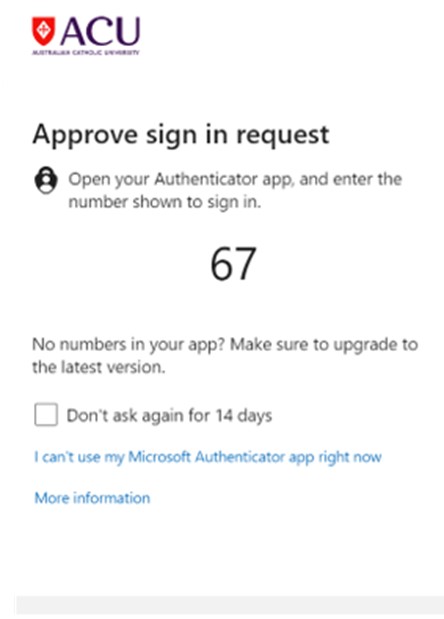Click the Australian Catholic University subtitle

(86, 52)
